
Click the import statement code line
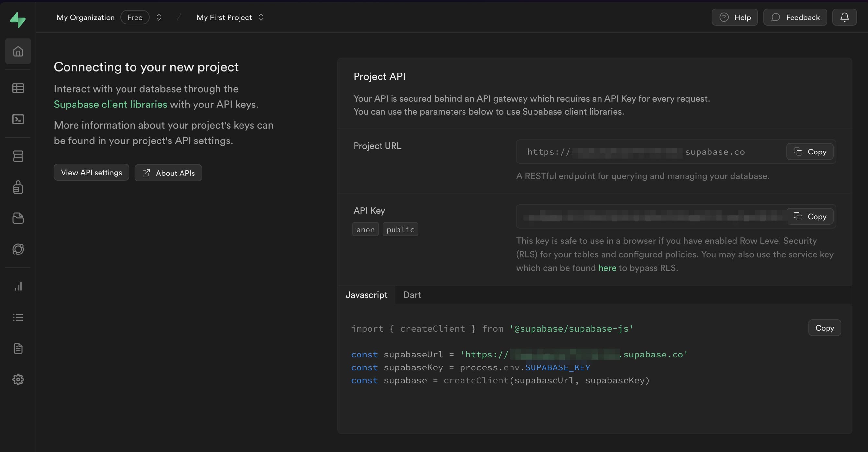click(x=492, y=329)
